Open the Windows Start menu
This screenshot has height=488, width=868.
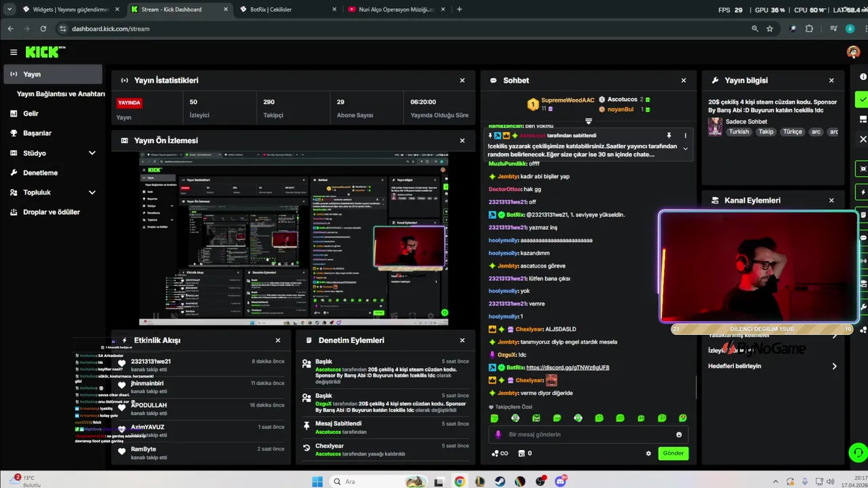[317, 482]
